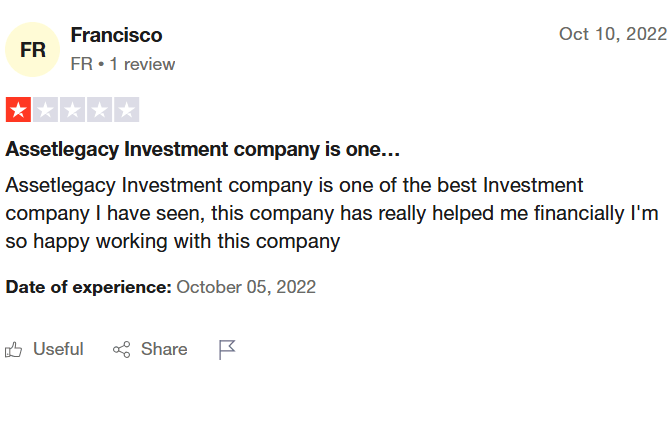The image size is (671, 440).
Task: Open Francisco's reviewer profile name
Action: pos(116,35)
